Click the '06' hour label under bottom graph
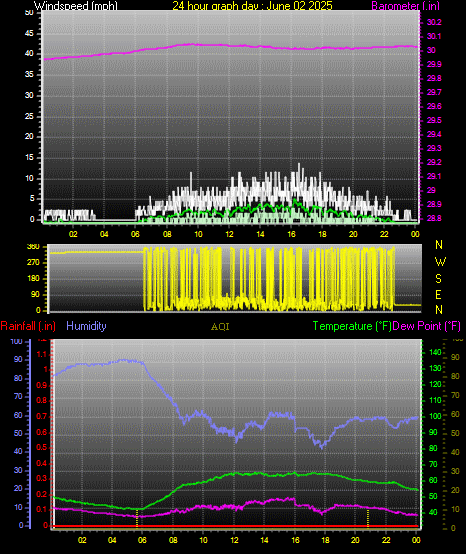466x554 pixels. [x=142, y=540]
